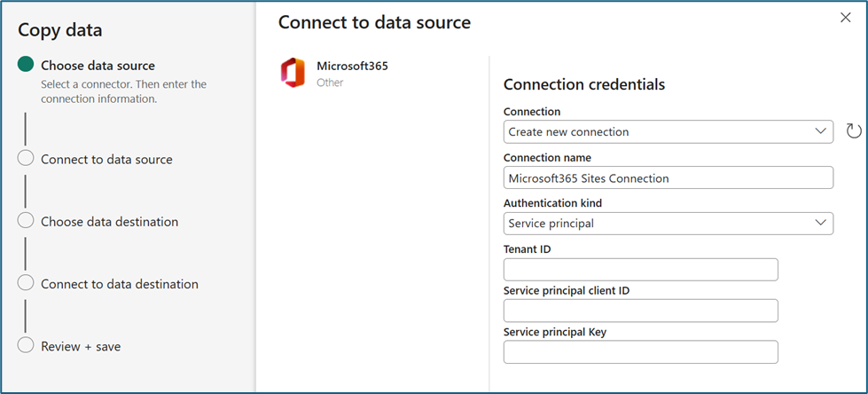Click the Choose data destination step circle
Screen dimensions: 868x394
[x=26, y=220]
